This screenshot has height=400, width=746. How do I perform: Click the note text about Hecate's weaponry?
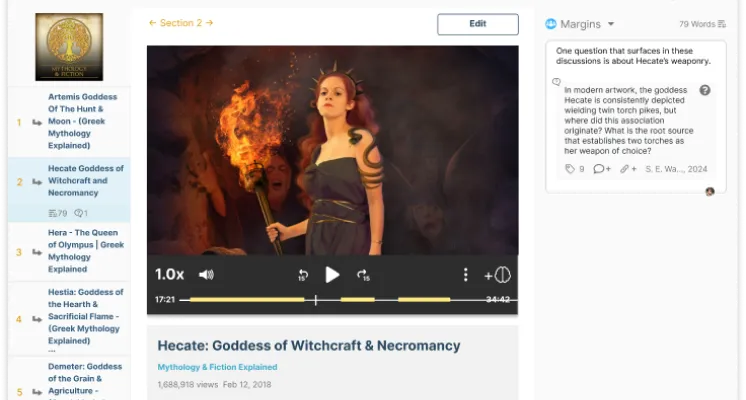633,56
